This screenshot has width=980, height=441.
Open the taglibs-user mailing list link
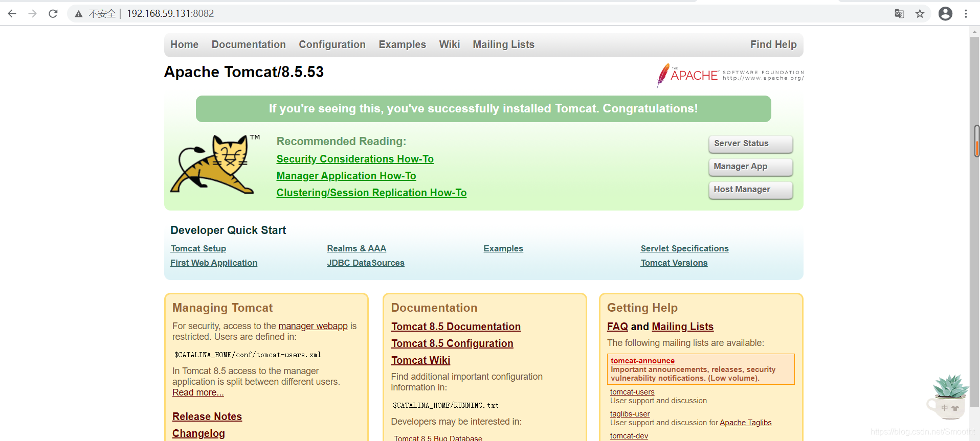[630, 414]
